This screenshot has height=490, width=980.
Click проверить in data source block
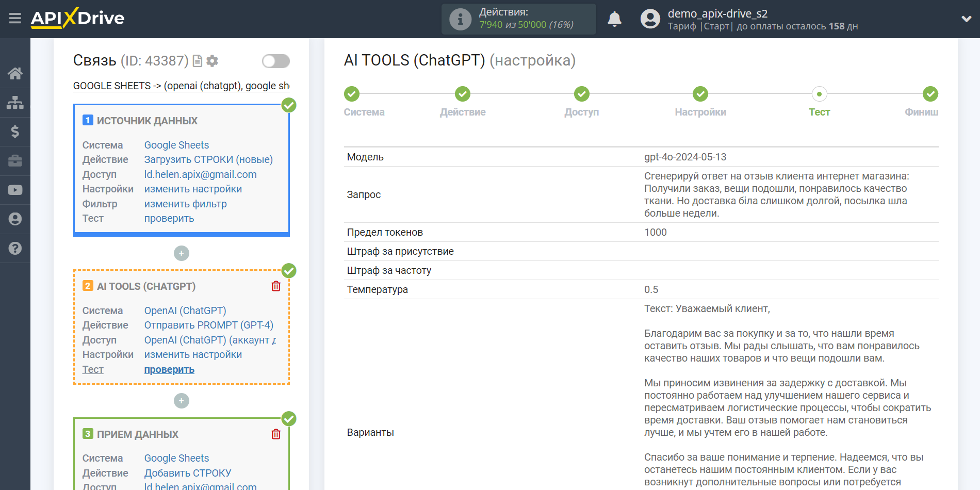coord(169,218)
